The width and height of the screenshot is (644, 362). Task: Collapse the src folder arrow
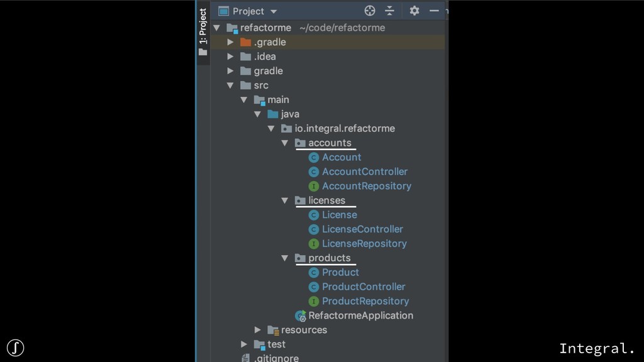(230, 85)
